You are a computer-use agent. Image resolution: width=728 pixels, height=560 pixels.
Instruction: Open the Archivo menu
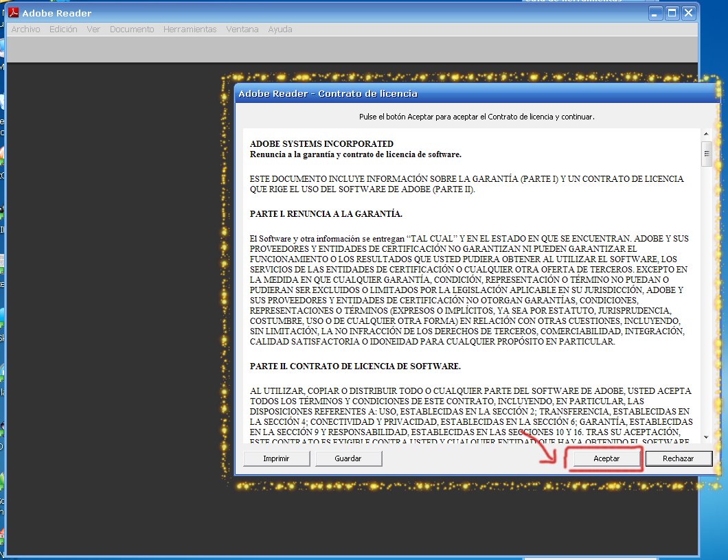coord(25,30)
